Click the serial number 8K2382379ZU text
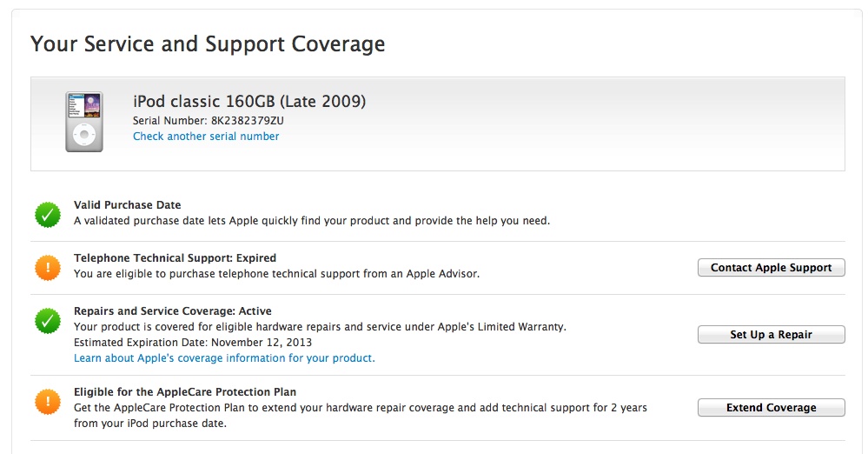Screen dimensions: 868x454 click(x=247, y=120)
